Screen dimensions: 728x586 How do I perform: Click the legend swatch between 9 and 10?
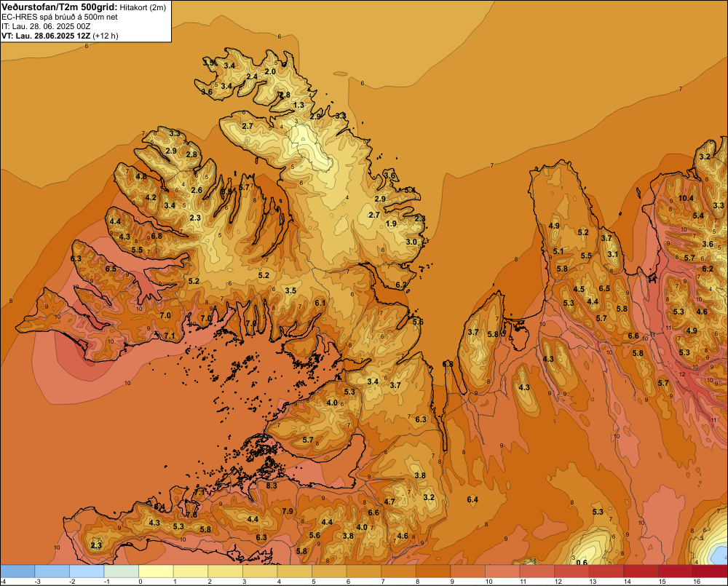(467, 571)
